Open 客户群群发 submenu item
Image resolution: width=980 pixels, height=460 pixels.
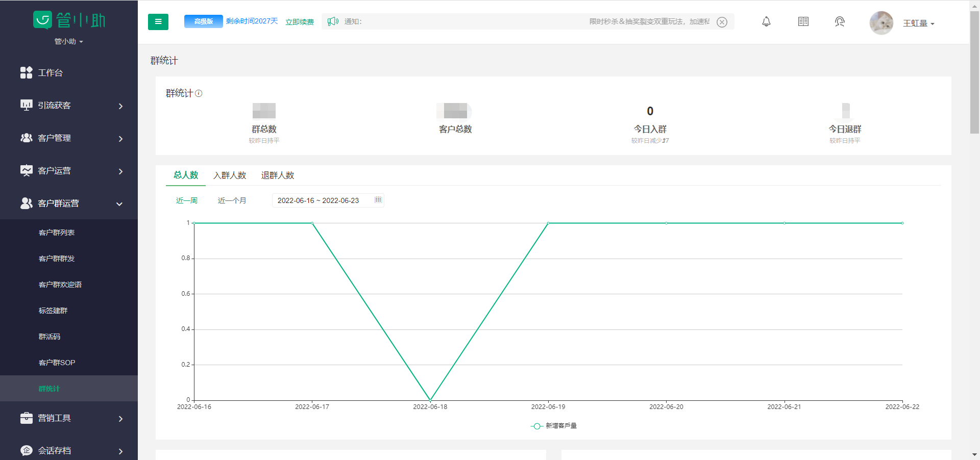[57, 259]
